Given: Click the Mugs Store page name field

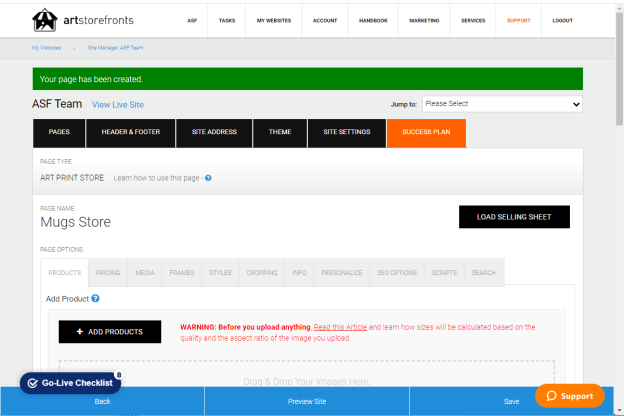Looking at the screenshot, I should click(76, 222).
